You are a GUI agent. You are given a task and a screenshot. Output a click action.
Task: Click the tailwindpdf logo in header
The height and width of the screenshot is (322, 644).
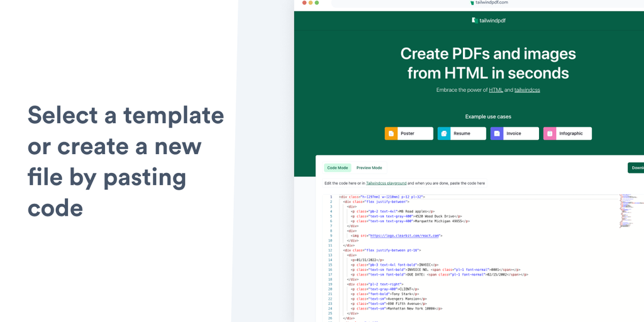(x=489, y=20)
